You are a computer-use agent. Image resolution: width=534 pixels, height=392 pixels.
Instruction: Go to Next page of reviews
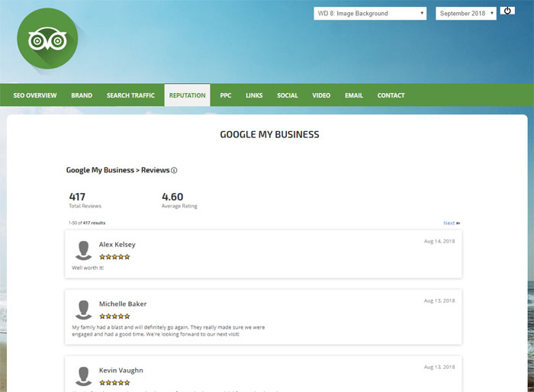(452, 223)
